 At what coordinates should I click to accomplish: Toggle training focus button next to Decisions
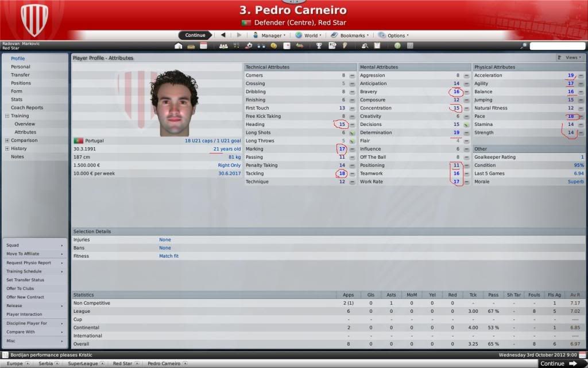click(x=466, y=124)
